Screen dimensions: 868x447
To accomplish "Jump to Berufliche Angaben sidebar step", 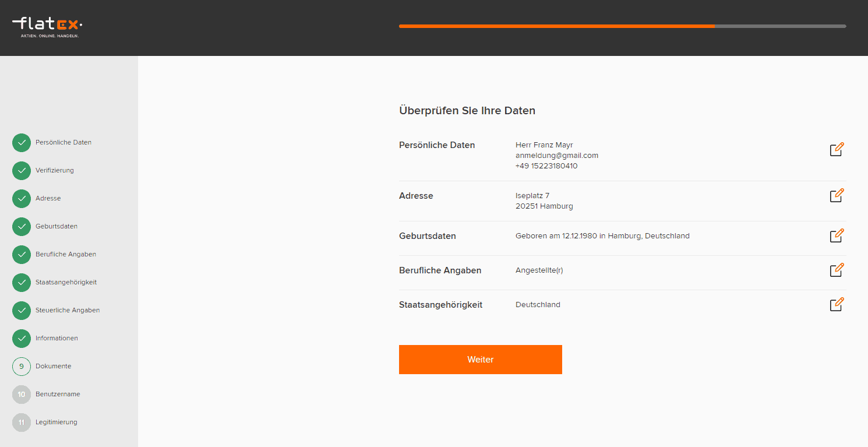I will tap(65, 254).
